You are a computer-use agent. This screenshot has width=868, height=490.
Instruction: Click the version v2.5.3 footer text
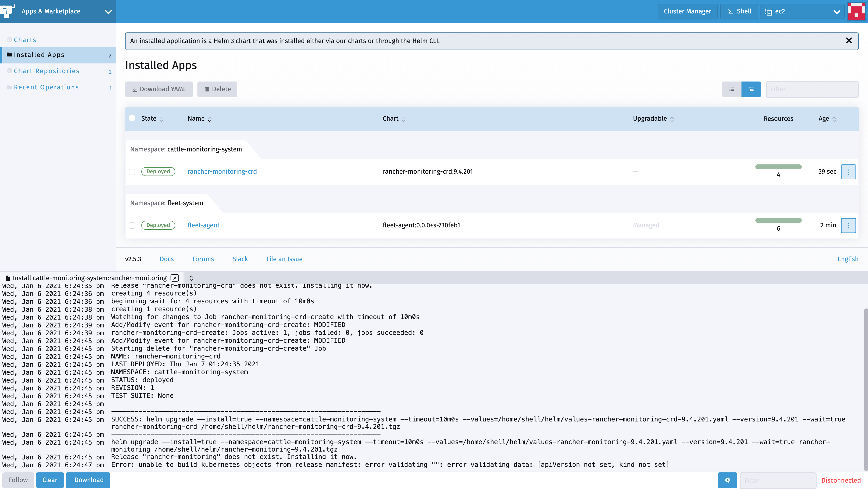pos(133,259)
